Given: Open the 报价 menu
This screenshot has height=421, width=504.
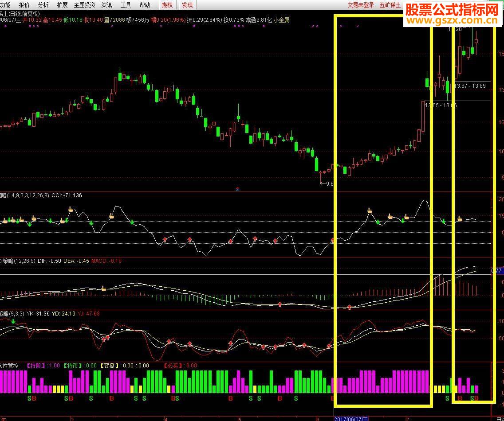Looking at the screenshot, I should tap(24, 5).
